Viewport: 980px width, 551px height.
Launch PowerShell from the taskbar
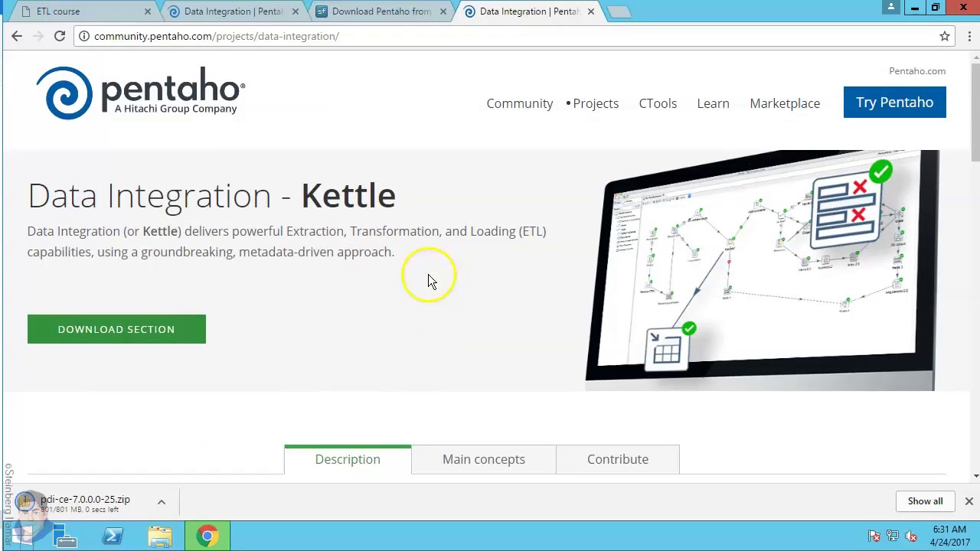click(113, 536)
